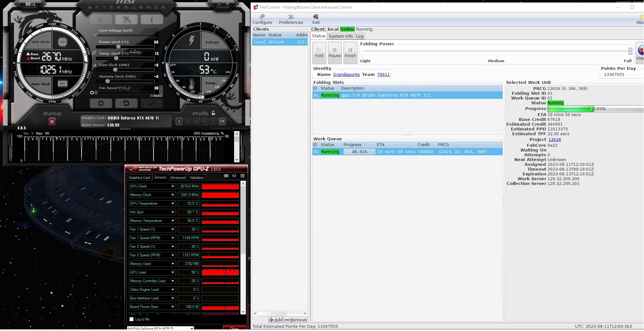The height and width of the screenshot is (331, 644).
Task: Select Afterburner profile slot 1
Action: pos(179,121)
